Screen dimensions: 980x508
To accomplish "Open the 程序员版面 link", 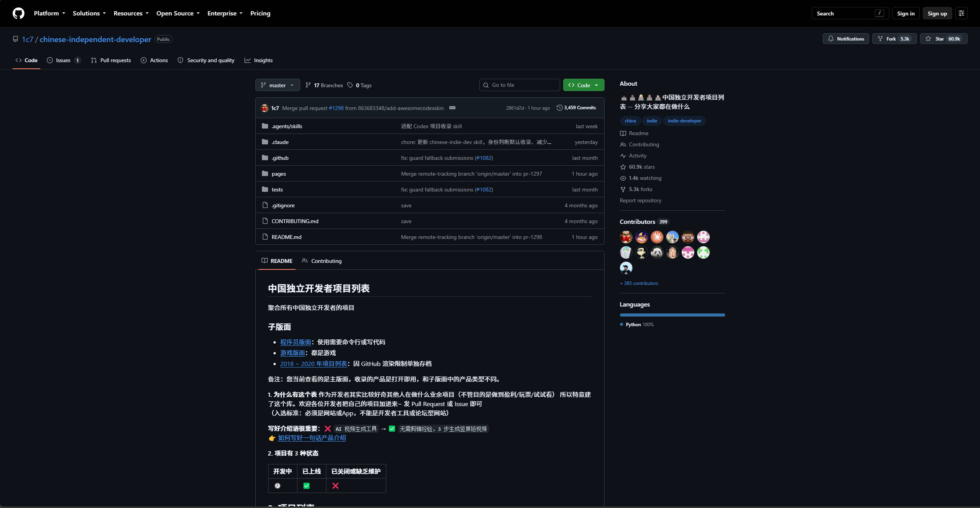I will pos(296,342).
